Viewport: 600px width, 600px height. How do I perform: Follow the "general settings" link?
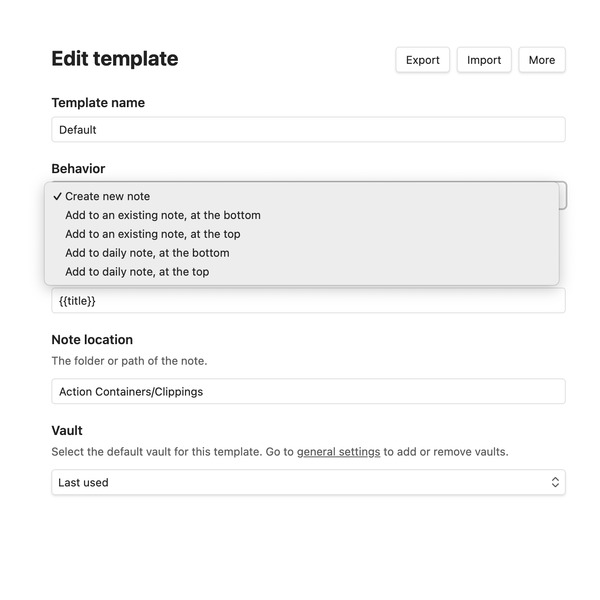[338, 452]
